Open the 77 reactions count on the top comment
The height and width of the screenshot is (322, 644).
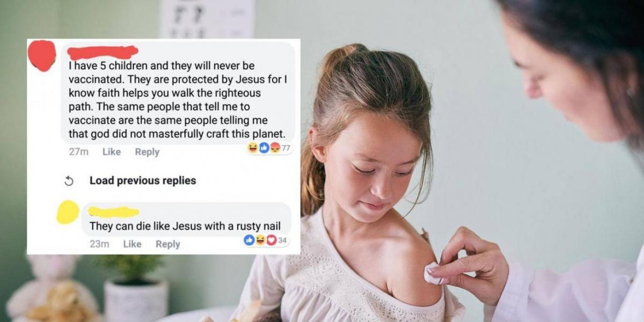click(x=286, y=148)
